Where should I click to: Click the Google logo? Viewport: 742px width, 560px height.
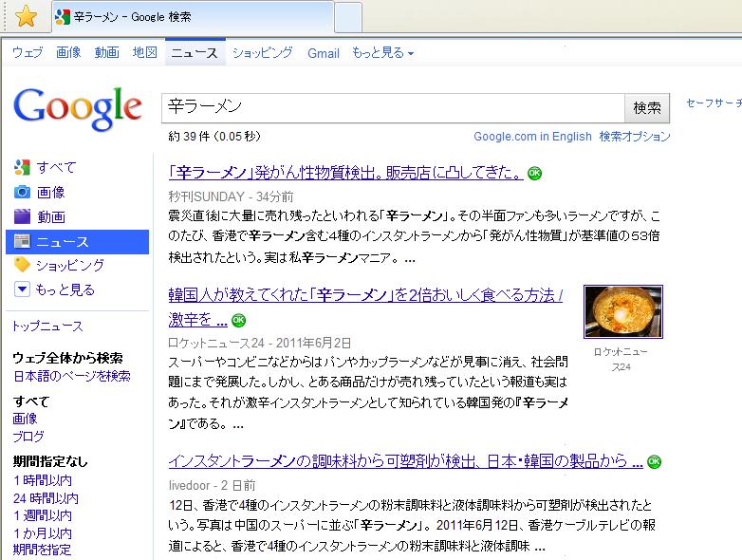tap(78, 107)
